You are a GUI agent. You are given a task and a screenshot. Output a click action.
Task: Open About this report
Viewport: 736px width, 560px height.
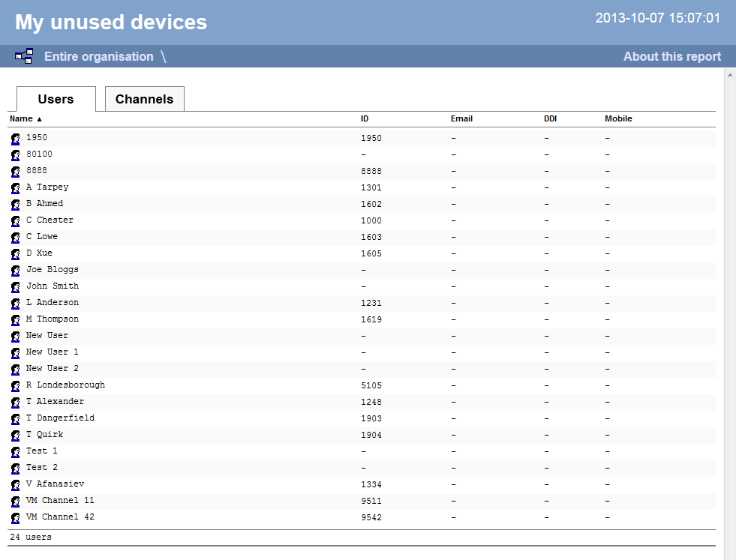[x=671, y=56]
